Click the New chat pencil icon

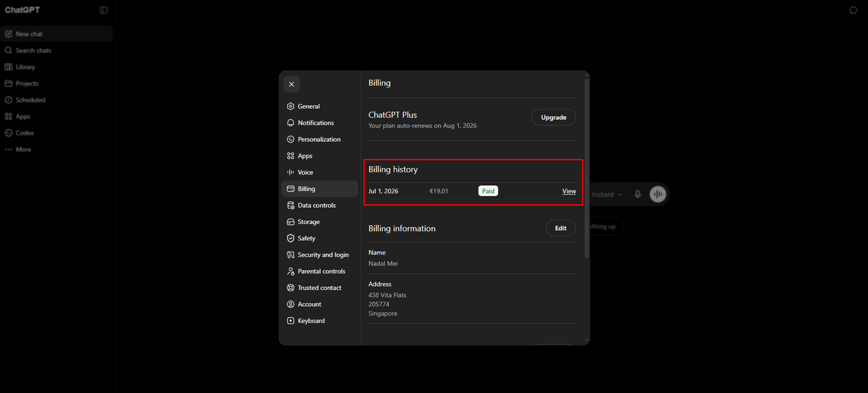9,34
